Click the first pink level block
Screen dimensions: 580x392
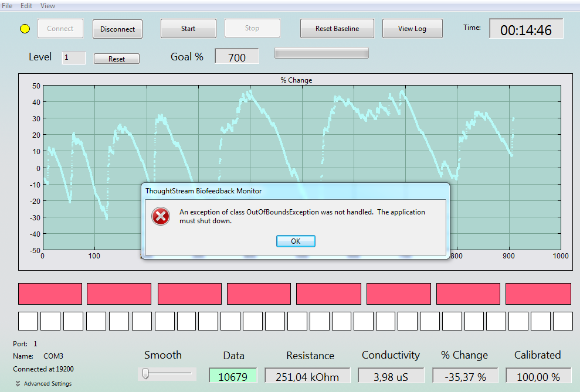click(50, 294)
